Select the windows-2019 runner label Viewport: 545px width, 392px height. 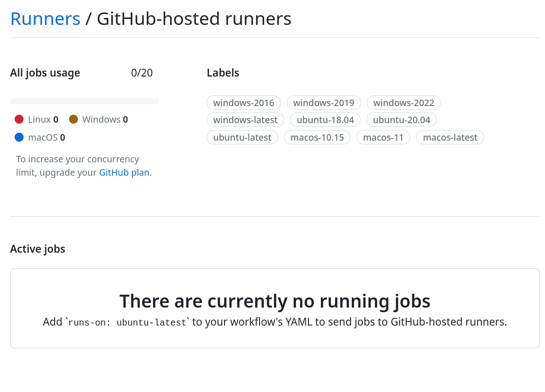click(x=324, y=102)
